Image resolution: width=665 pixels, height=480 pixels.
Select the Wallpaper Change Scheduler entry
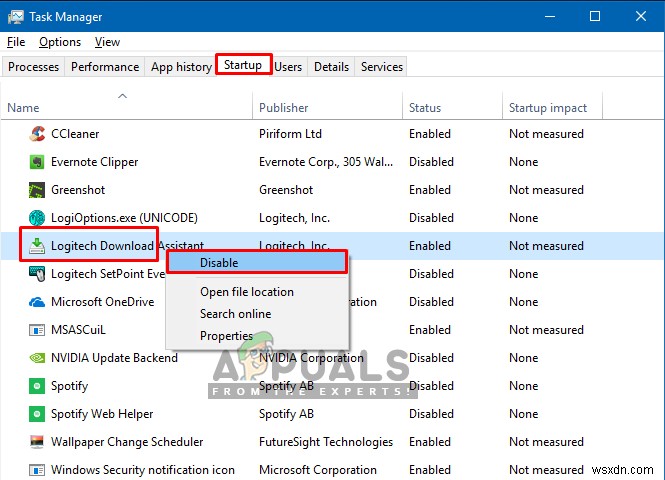click(x=127, y=442)
